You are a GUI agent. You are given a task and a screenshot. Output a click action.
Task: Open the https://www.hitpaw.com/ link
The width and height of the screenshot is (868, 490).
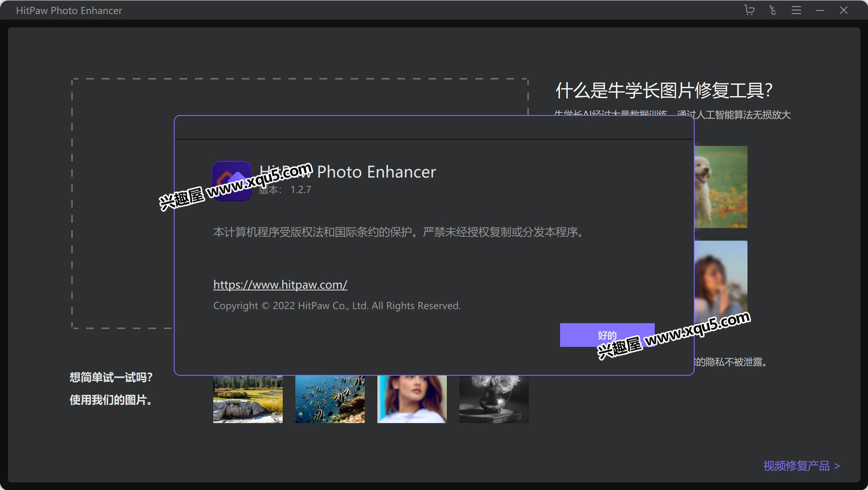tap(280, 285)
